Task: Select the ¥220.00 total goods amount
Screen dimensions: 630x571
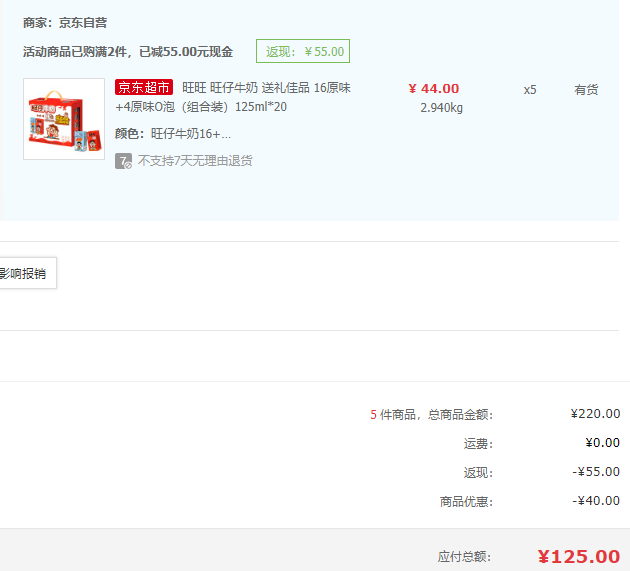Action: coord(595,414)
